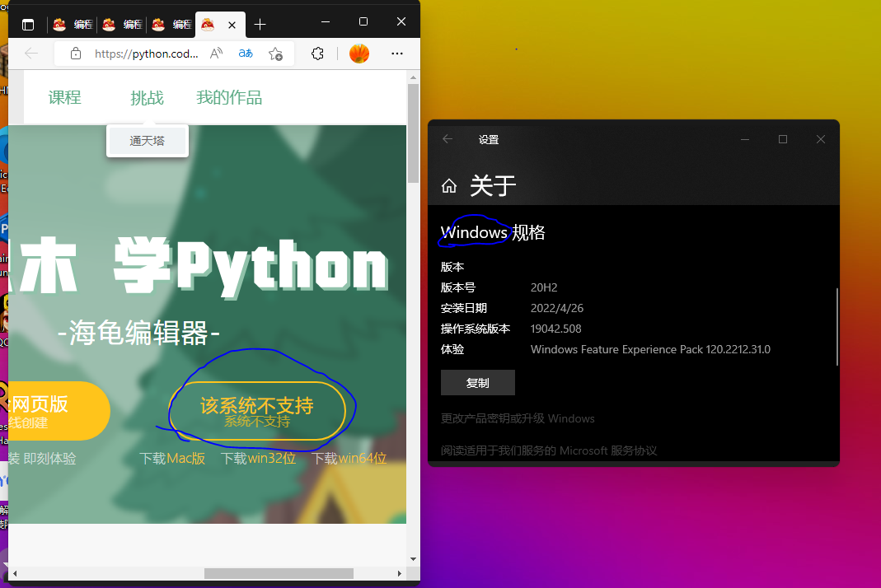Click the python.cod... address bar
This screenshot has width=881, height=588.
pyautogui.click(x=146, y=54)
